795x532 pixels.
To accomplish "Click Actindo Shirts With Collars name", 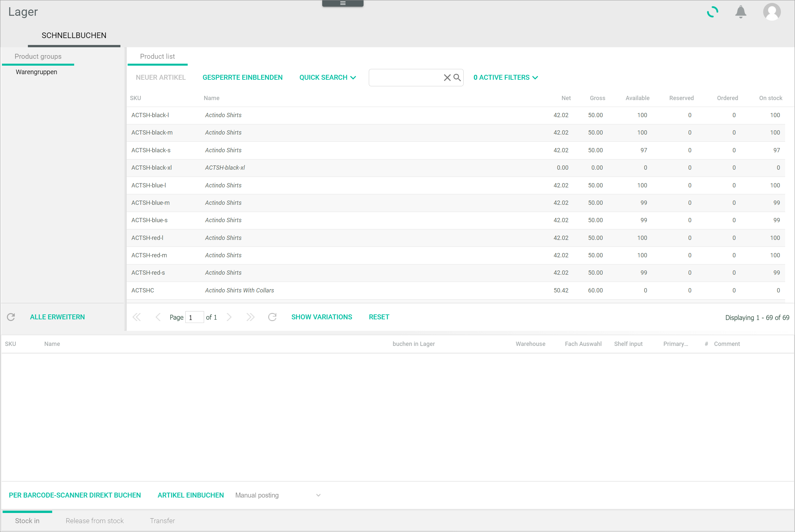I will (x=239, y=290).
